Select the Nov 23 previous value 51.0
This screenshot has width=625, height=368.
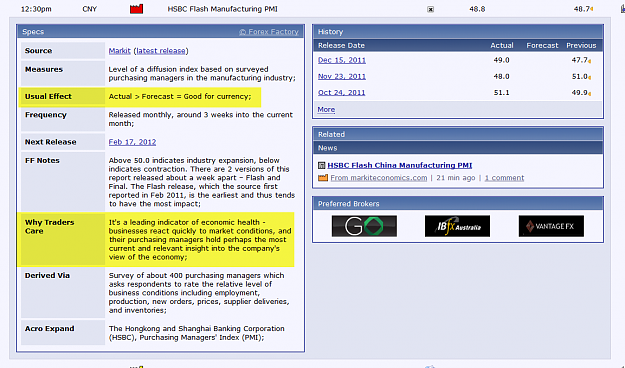[x=580, y=77]
